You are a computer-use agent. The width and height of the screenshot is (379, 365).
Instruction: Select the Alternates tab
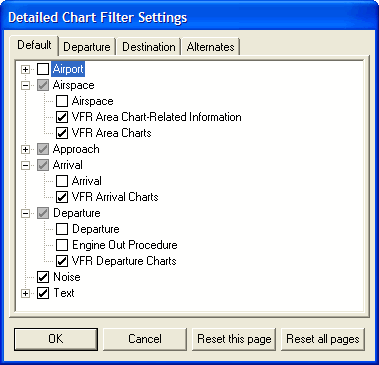211,47
